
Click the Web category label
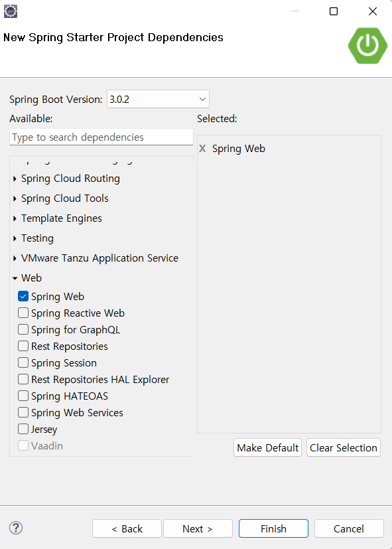31,278
